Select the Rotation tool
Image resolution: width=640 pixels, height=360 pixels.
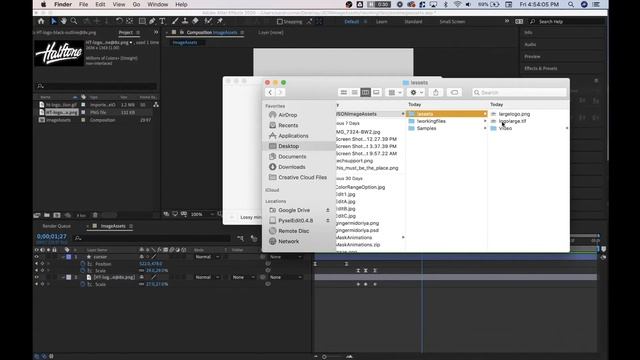[x=119, y=21]
